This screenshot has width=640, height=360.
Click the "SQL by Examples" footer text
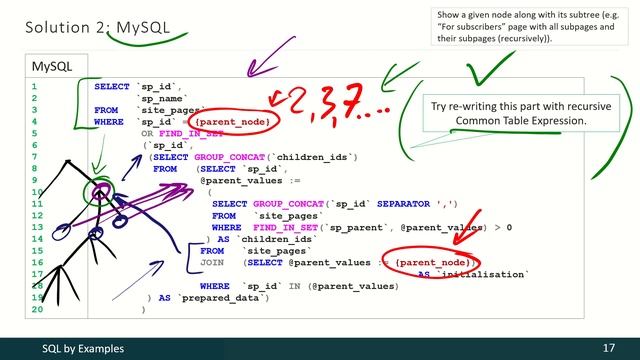pos(83,349)
